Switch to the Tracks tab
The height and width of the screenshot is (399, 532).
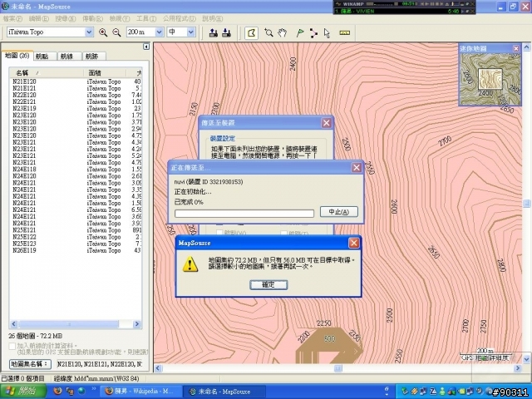(x=92, y=57)
